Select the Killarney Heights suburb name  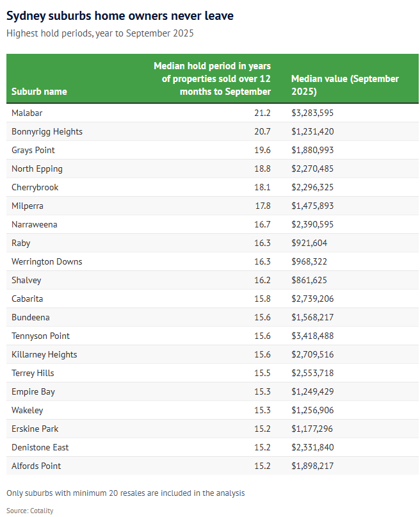tap(44, 354)
